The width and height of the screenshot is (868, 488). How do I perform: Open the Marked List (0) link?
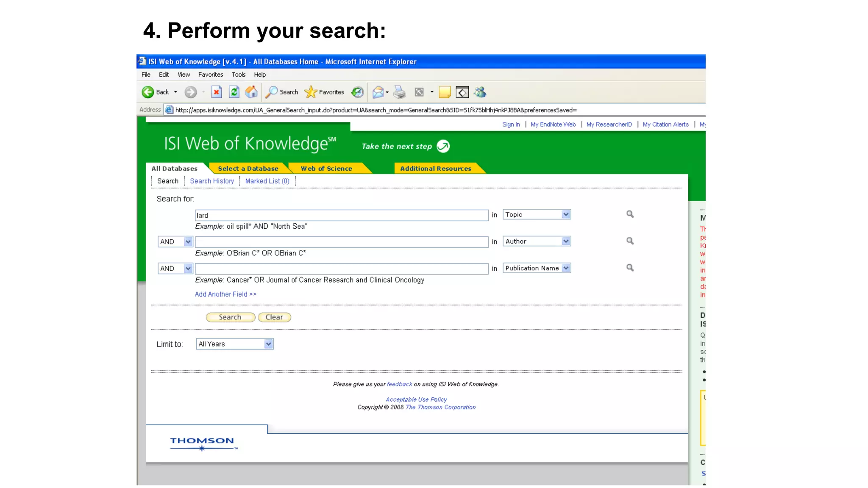click(x=267, y=181)
